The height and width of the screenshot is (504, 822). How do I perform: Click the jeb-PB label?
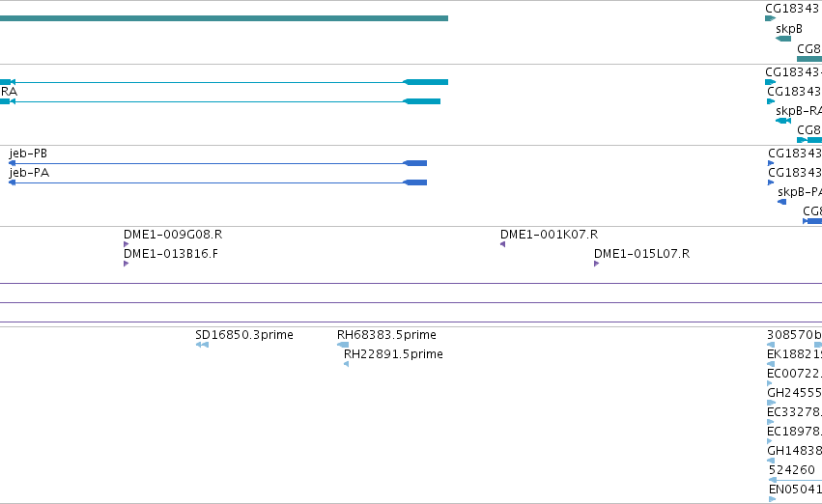28,154
